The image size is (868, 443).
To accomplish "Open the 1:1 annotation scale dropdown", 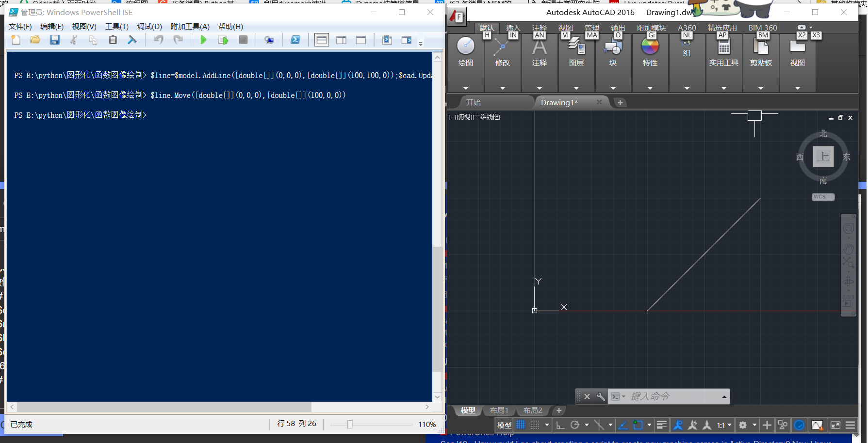I will coord(724,425).
